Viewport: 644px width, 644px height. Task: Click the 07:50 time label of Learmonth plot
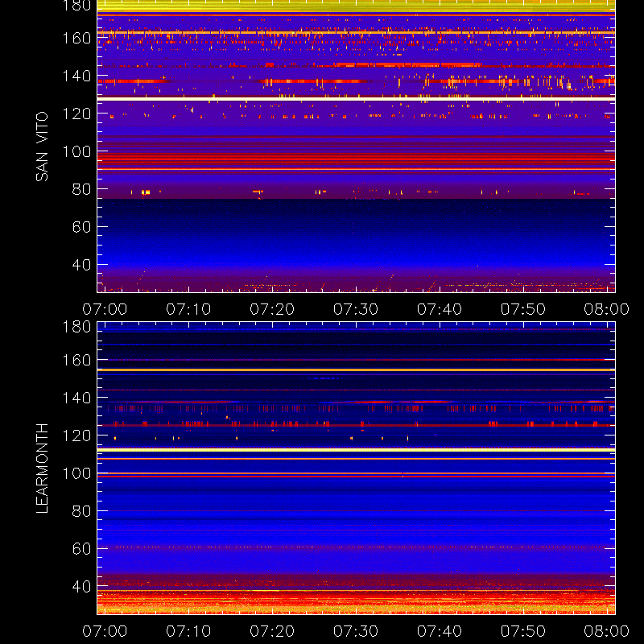[522, 631]
